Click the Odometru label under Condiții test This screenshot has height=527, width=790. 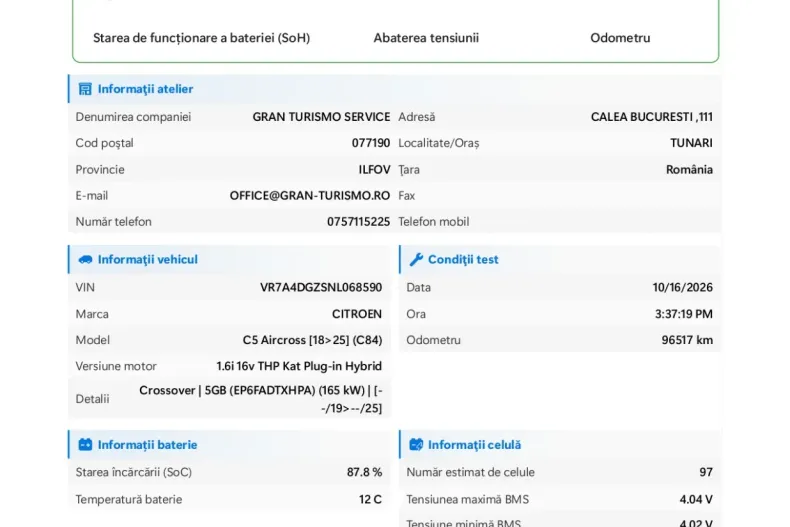pos(433,340)
